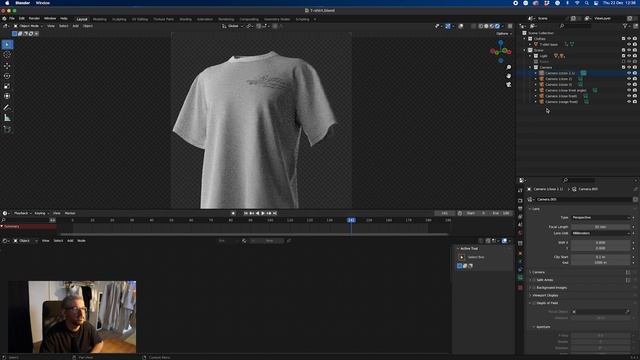
Task: Click the properties search field
Action: (x=579, y=180)
